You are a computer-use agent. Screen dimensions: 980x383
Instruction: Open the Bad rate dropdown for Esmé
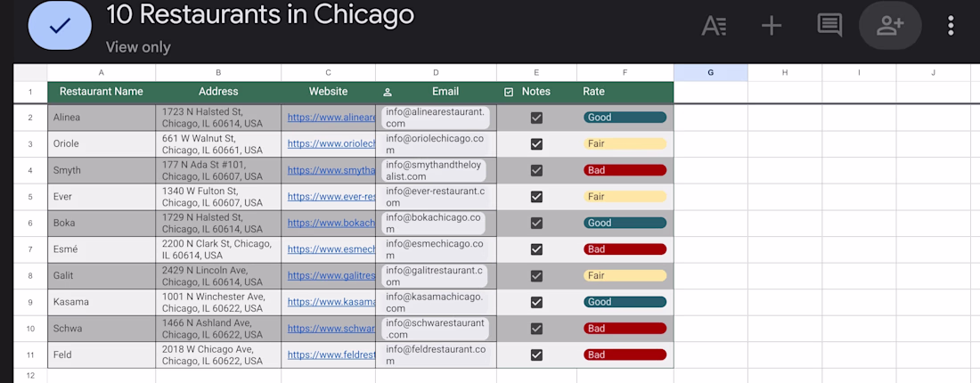[625, 249]
